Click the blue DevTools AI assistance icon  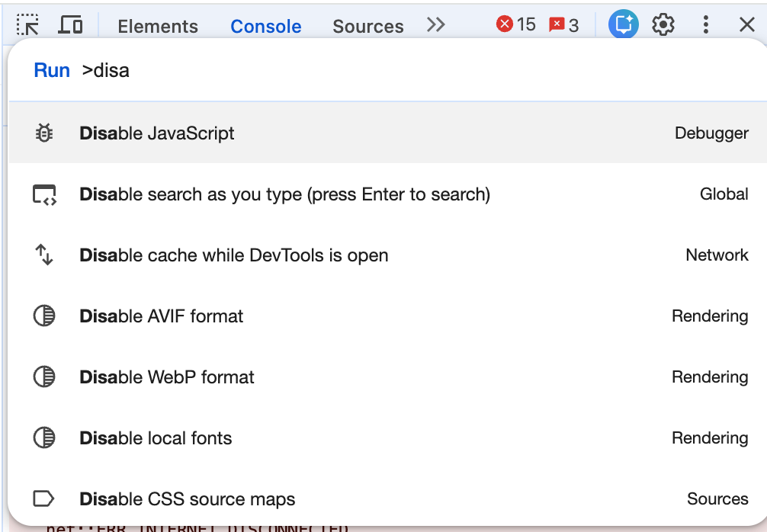[622, 24]
